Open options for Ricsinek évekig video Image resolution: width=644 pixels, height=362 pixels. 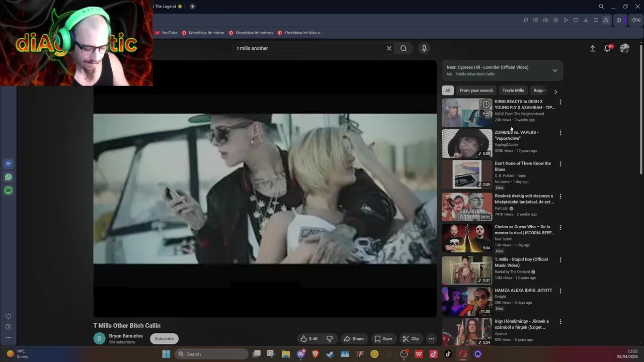(560, 197)
